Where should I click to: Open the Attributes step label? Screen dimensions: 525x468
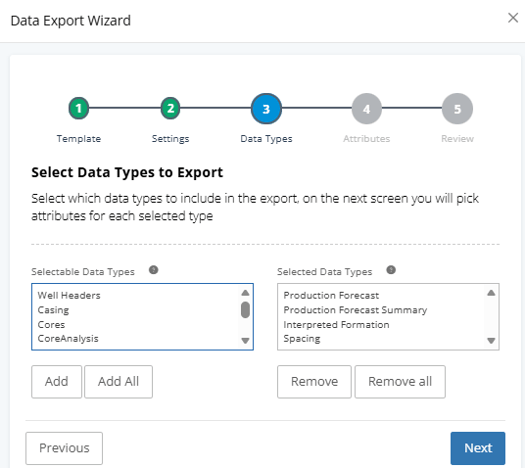[367, 139]
